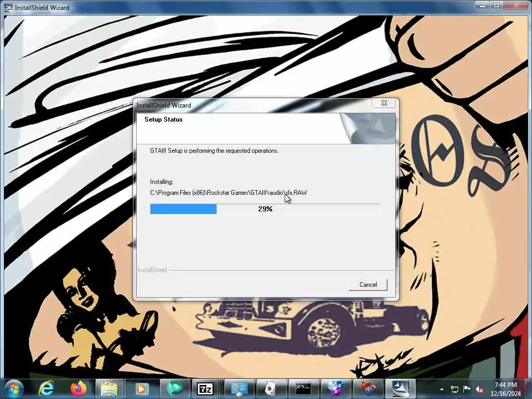Open the network status tray icon

(454, 389)
